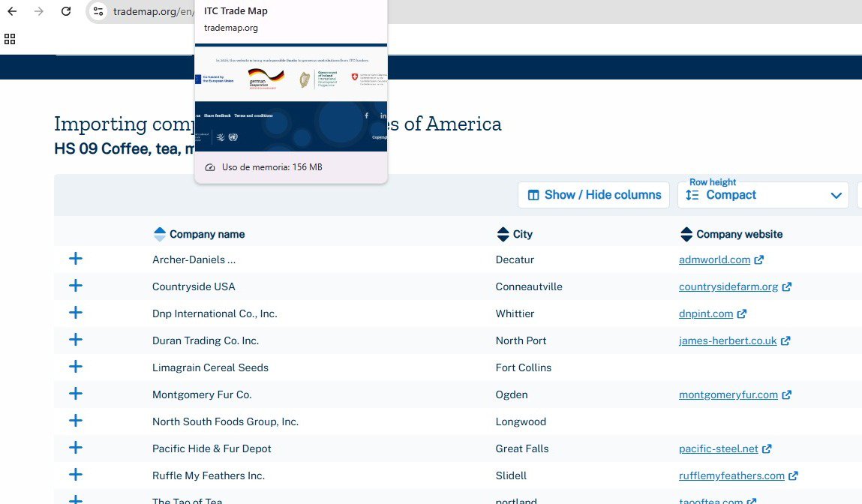The image size is (862, 504).
Task: Go back to the previous page
Action: [x=12, y=11]
